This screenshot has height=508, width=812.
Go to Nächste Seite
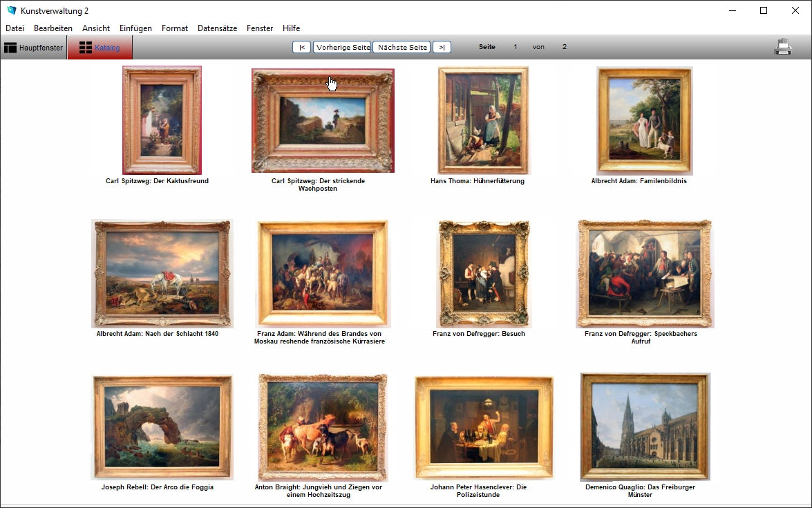click(402, 47)
